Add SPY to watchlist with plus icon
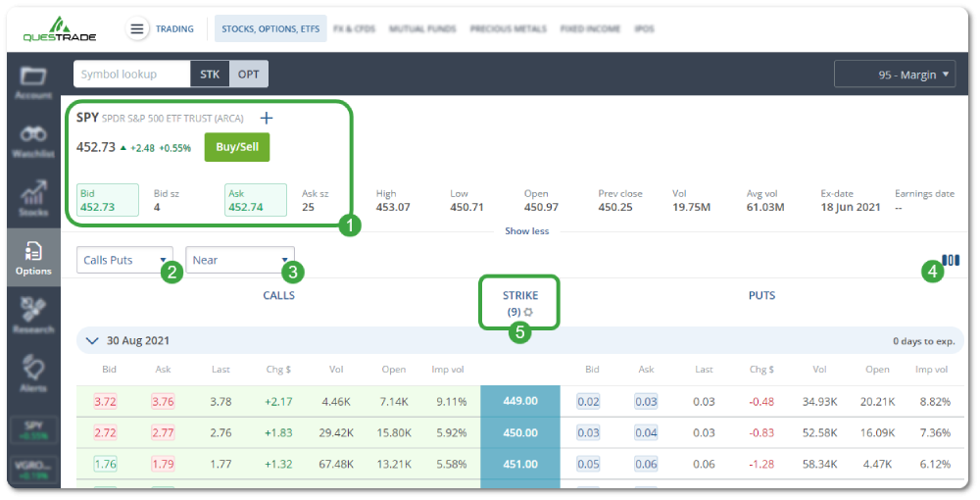 pyautogui.click(x=267, y=118)
